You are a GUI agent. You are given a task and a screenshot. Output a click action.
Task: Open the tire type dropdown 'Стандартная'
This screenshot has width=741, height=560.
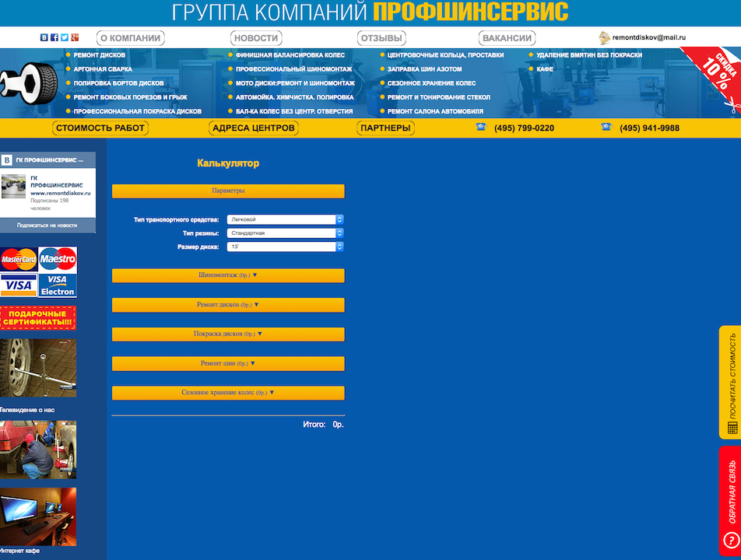pyautogui.click(x=285, y=233)
